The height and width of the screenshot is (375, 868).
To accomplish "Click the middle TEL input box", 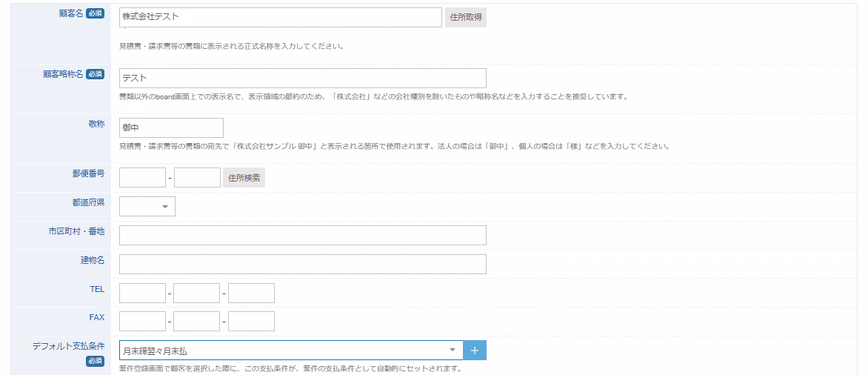I will coord(196,293).
